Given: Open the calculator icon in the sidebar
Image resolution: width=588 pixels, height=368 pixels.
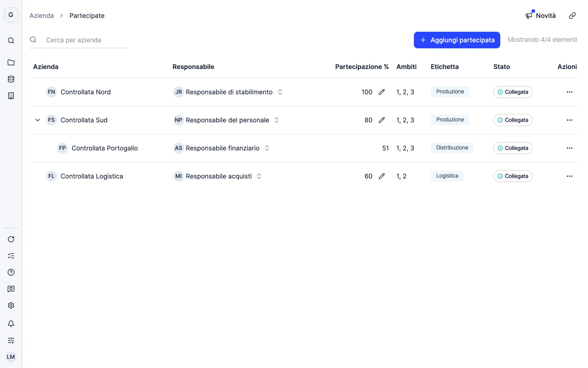Looking at the screenshot, I should coord(11,96).
